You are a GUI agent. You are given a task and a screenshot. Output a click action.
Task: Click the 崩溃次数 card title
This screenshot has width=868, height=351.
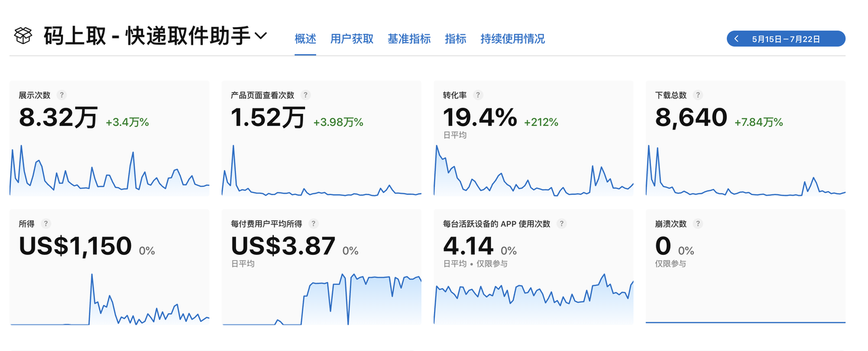pyautogui.click(x=671, y=224)
